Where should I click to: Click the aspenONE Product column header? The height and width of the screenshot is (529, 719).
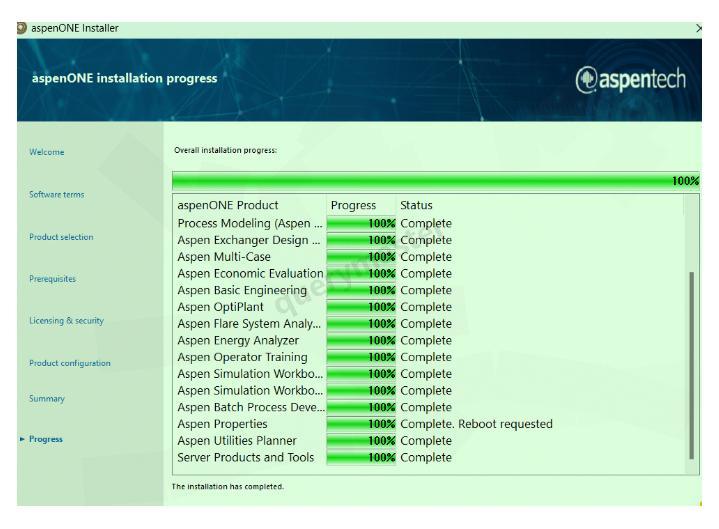228,205
